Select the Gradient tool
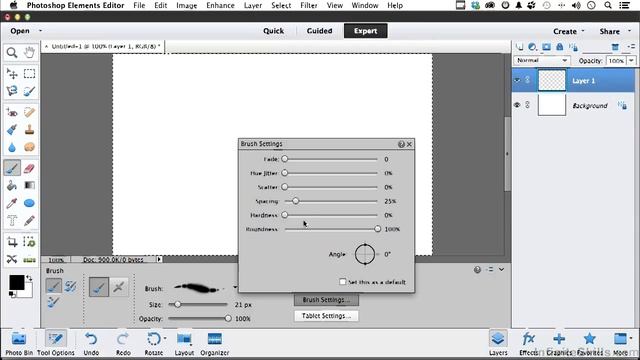The image size is (640, 360). (x=29, y=185)
